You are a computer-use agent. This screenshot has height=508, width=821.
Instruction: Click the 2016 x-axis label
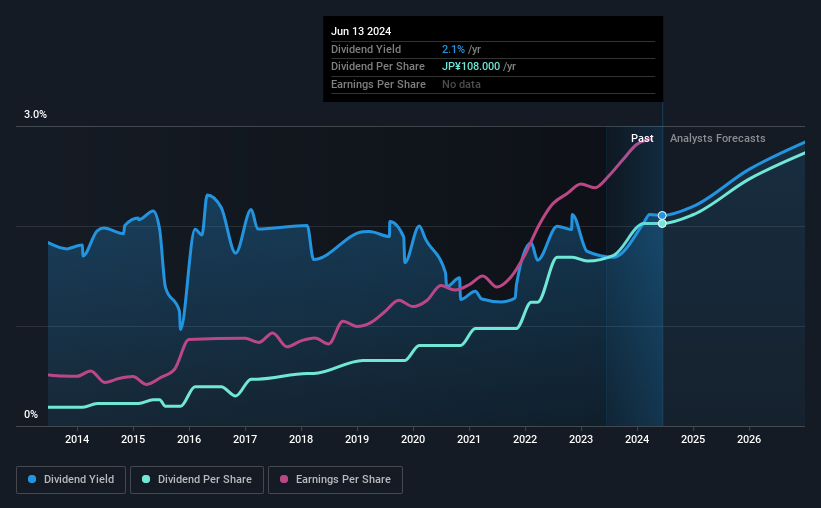pyautogui.click(x=189, y=439)
